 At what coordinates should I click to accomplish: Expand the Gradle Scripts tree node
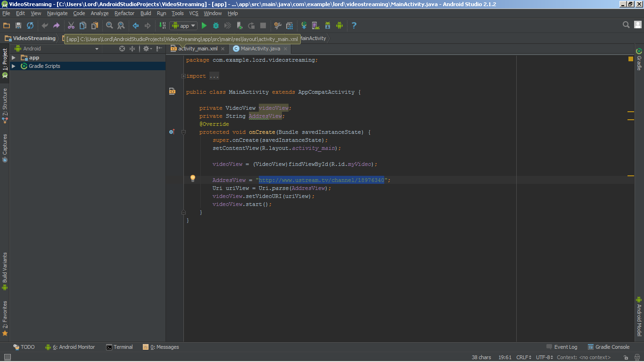tap(14, 66)
